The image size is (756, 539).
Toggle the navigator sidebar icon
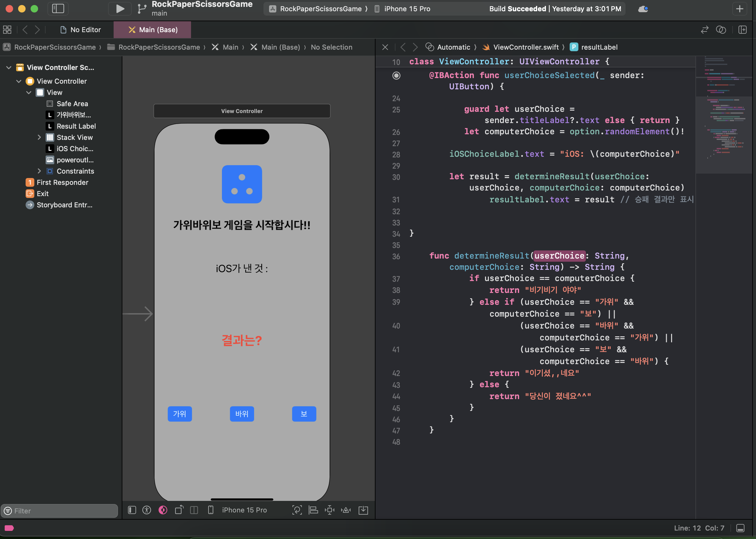click(x=58, y=9)
